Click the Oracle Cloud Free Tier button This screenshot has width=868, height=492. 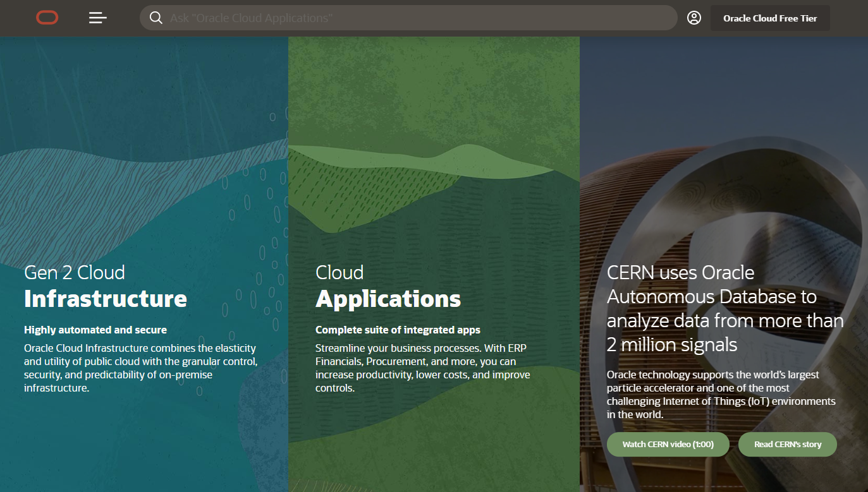click(770, 18)
